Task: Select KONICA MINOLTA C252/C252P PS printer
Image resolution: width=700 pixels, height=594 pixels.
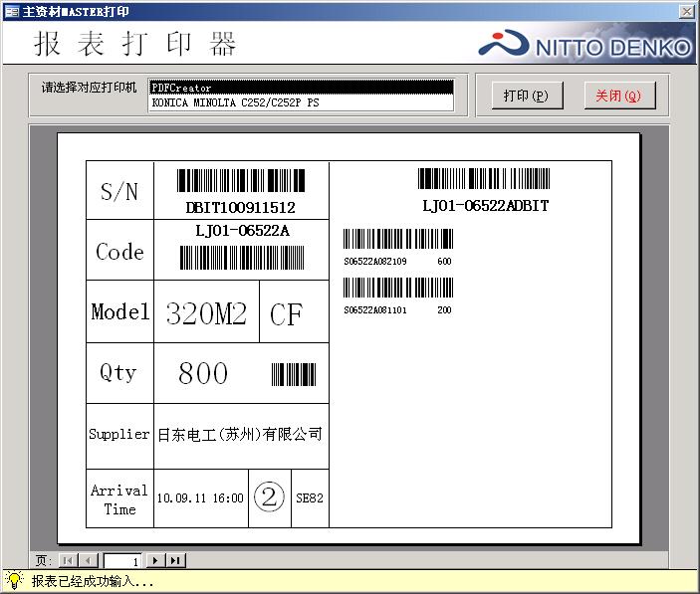Action: [x=302, y=102]
